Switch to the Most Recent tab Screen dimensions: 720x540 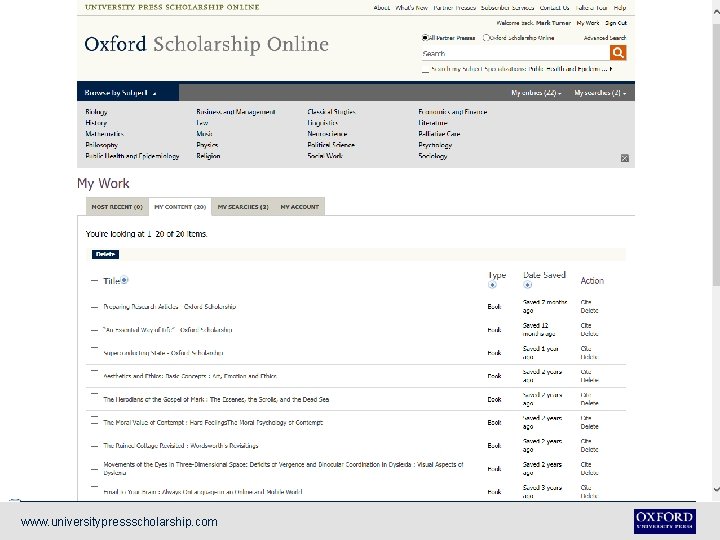click(x=117, y=207)
